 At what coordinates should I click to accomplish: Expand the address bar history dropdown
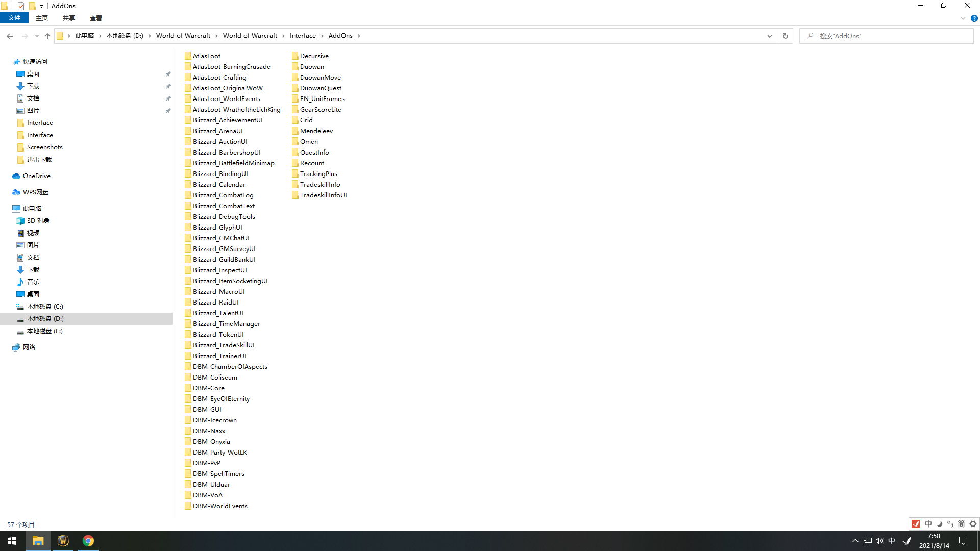(x=769, y=36)
